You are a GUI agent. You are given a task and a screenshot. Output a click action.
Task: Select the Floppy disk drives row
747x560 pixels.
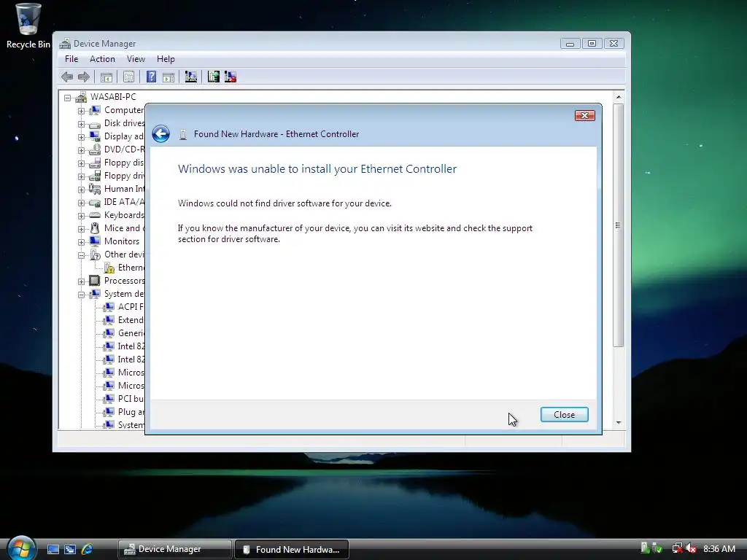click(117, 163)
